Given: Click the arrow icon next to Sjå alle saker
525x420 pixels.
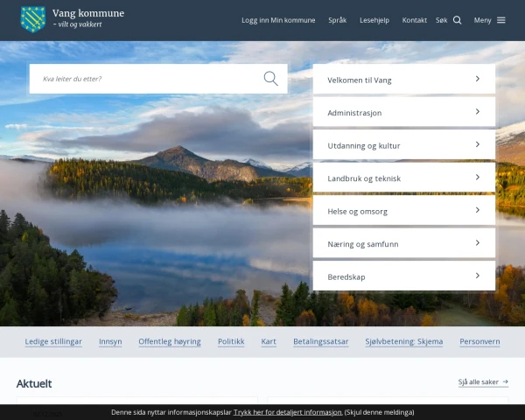Looking at the screenshot, I should click(505, 381).
